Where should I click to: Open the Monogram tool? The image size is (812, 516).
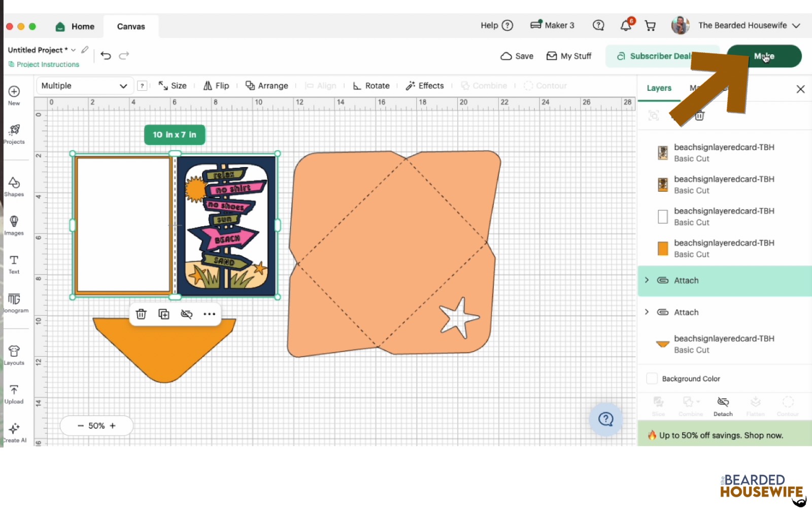(14, 302)
